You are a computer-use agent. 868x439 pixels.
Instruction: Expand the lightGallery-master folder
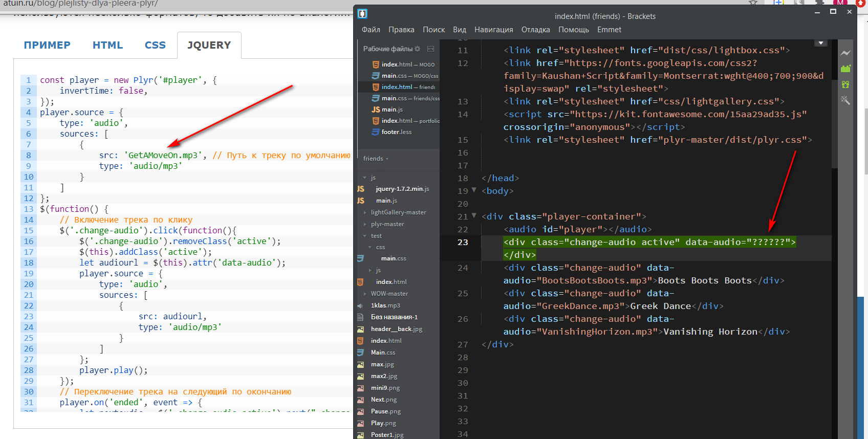(x=365, y=212)
